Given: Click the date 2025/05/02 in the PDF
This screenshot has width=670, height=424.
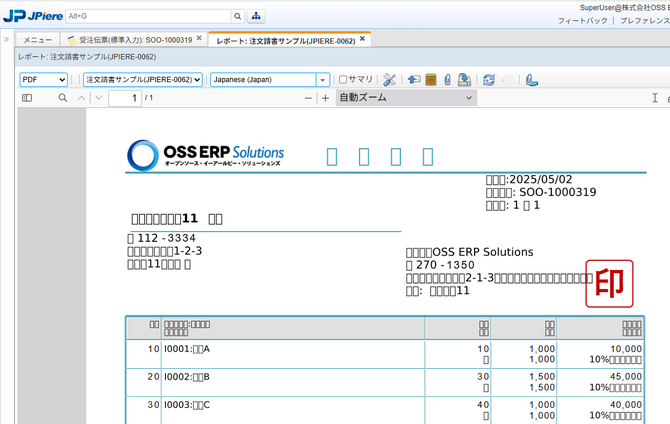Looking at the screenshot, I should point(541,179).
